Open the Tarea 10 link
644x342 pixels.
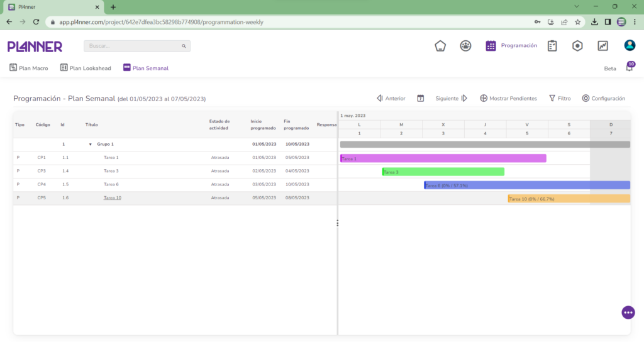(112, 198)
